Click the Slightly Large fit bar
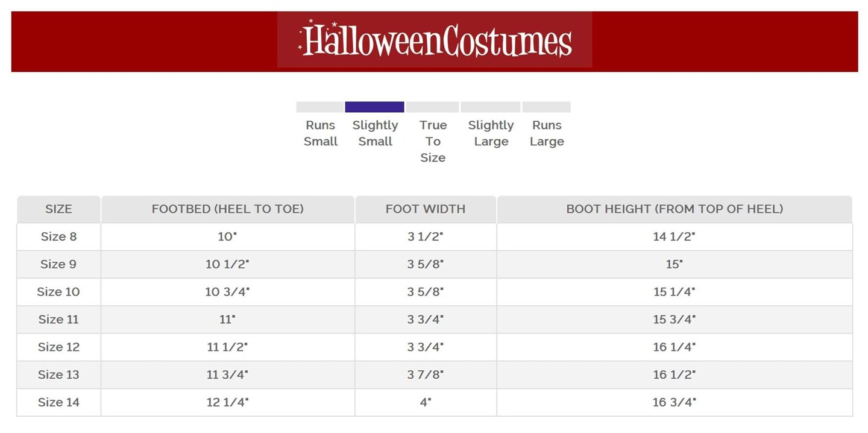Viewport: 868px width, 433px height. [491, 107]
